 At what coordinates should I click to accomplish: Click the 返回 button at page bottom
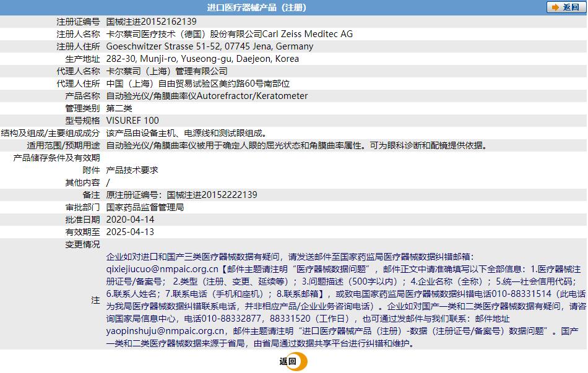pos(293,361)
